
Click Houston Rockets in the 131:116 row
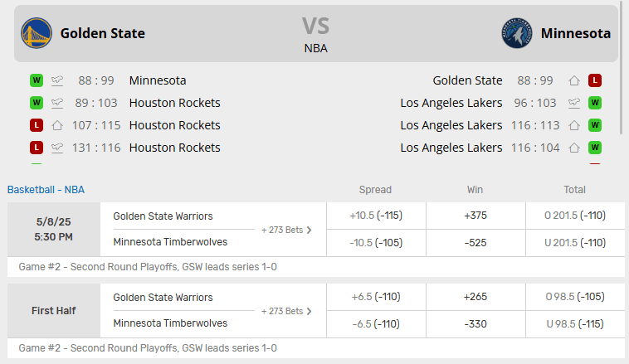point(174,148)
